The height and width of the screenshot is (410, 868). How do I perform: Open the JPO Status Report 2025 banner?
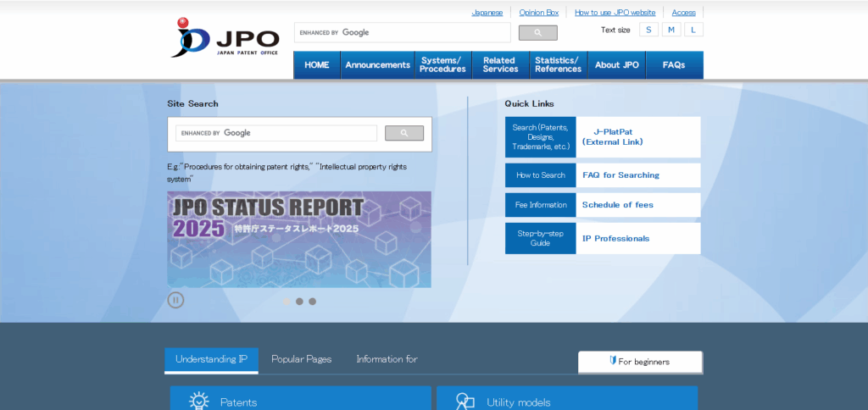299,240
